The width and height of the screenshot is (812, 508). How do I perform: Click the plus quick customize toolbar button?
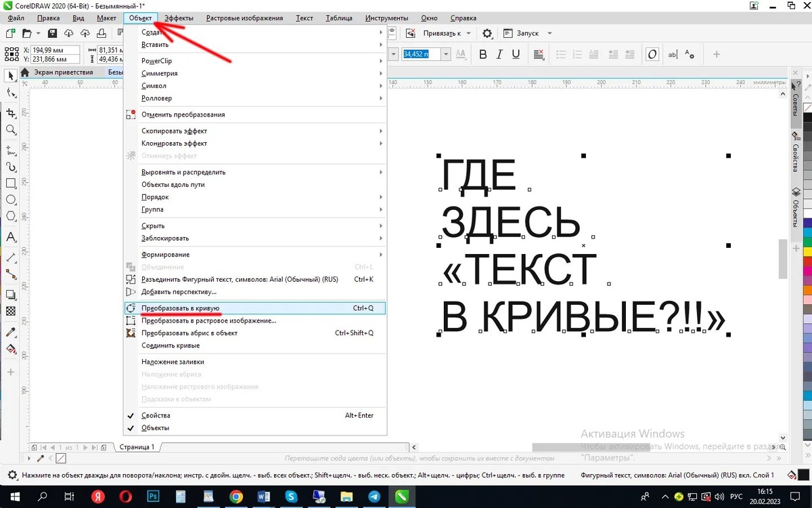click(717, 54)
